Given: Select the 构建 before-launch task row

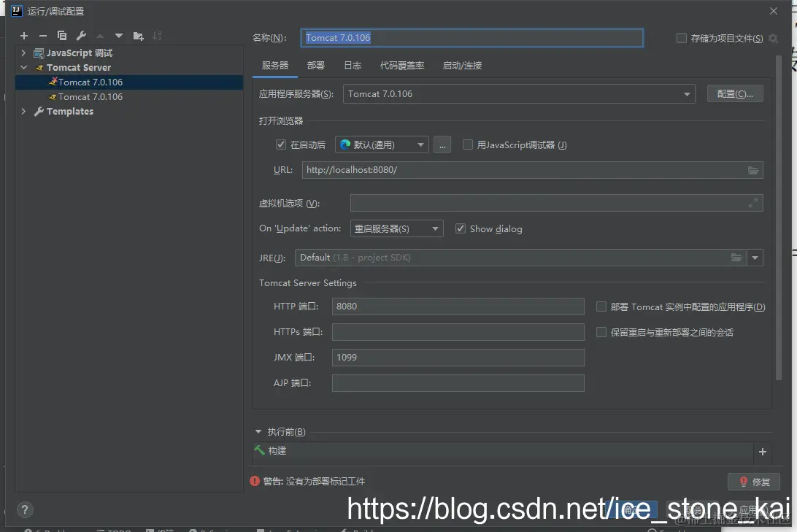Looking at the screenshot, I should point(503,451).
